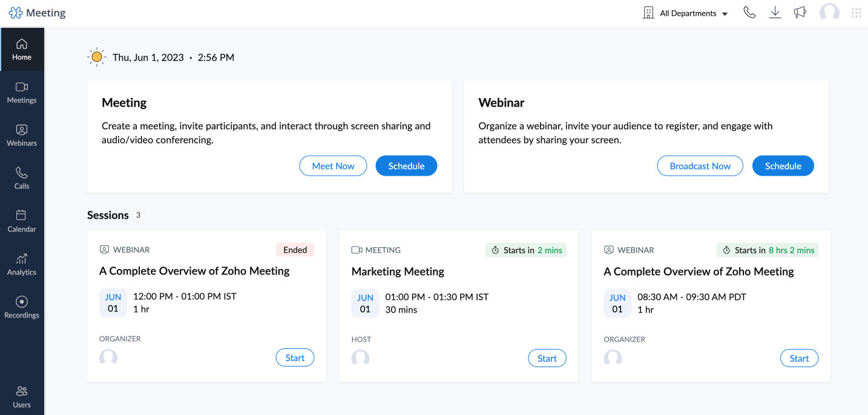This screenshot has width=868, height=415.
Task: Click the 'Thu, Jun 1, 2023' date text
Action: click(148, 58)
